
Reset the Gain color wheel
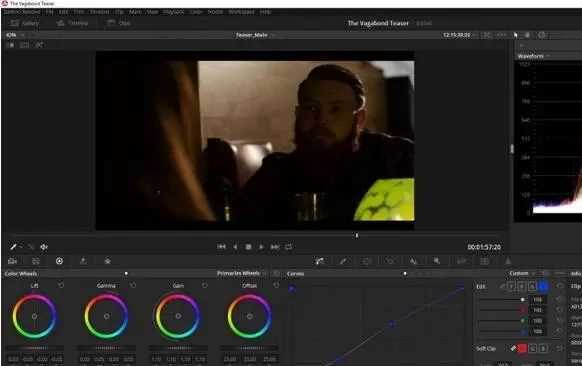[205, 285]
